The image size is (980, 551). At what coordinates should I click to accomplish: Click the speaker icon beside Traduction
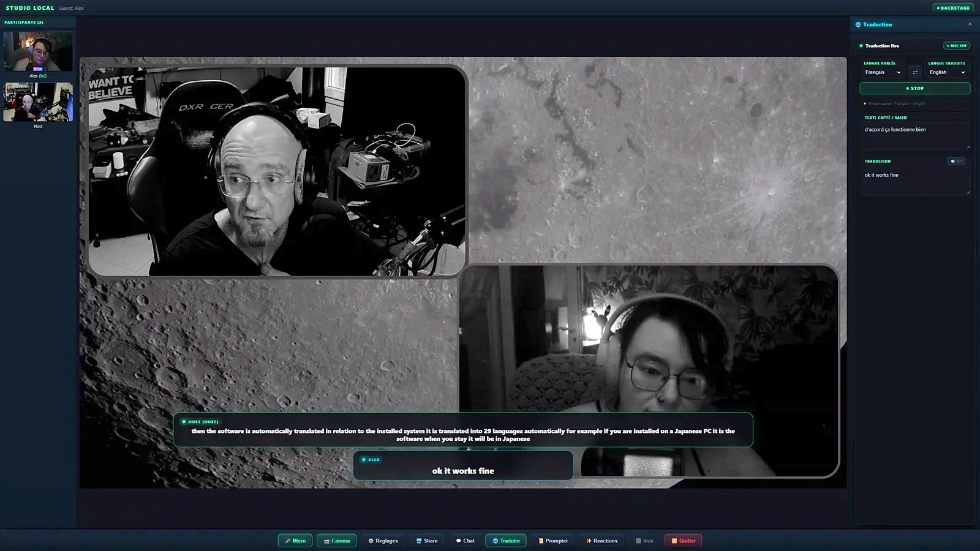(956, 161)
